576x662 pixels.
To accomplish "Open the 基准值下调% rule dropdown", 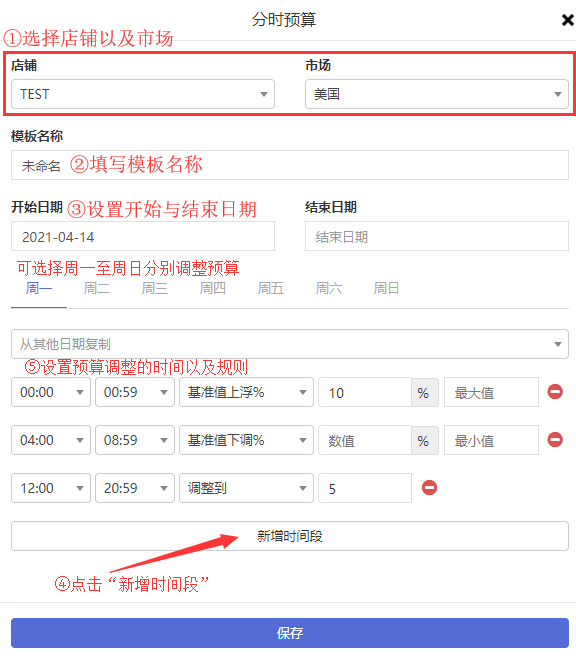I will 246,440.
